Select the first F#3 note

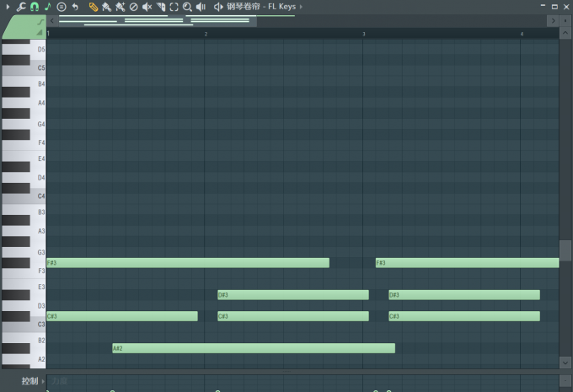tap(188, 262)
